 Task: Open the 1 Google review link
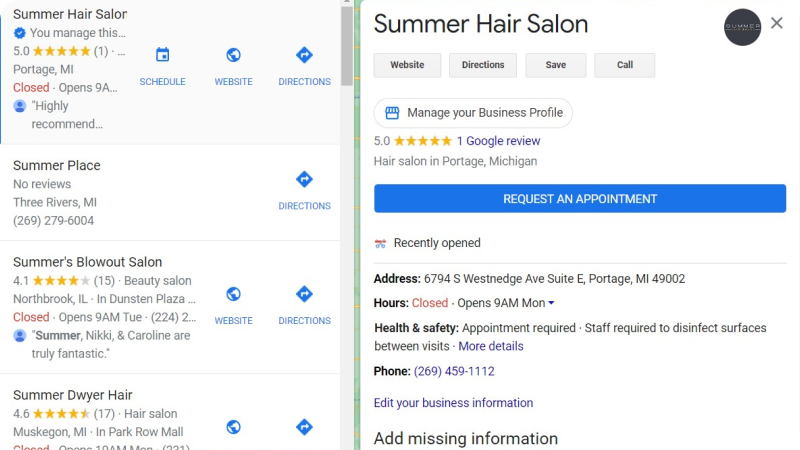click(498, 141)
